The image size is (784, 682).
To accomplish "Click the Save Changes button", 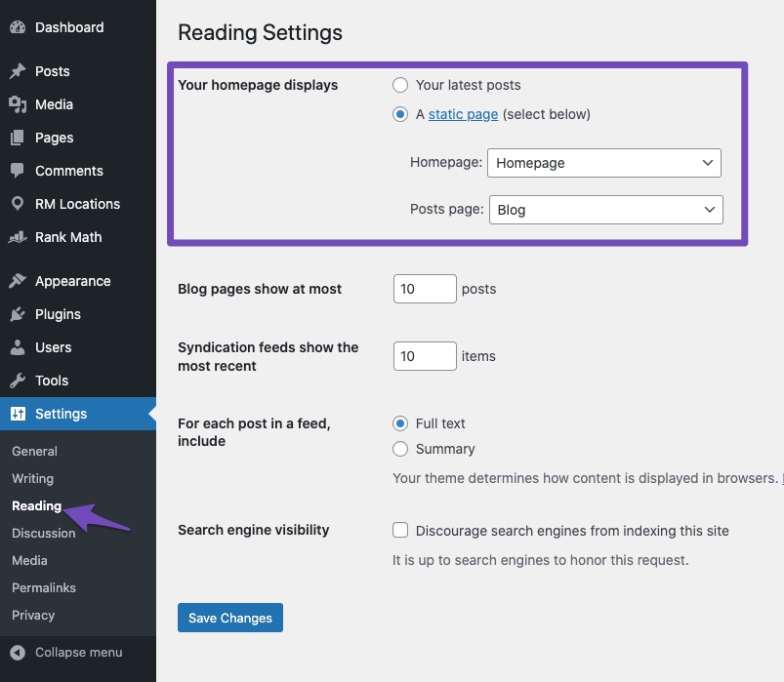I will click(x=229, y=618).
